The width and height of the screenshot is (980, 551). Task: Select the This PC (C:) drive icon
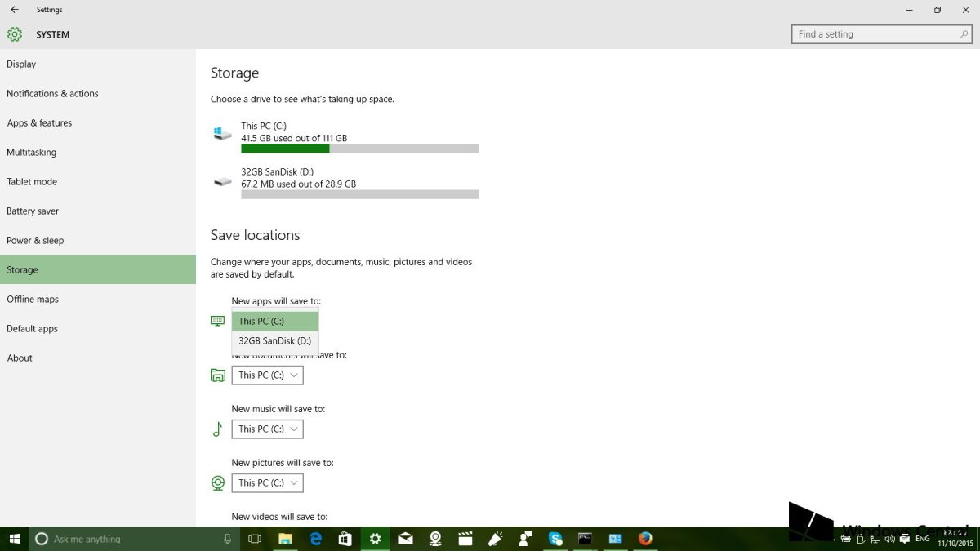(x=221, y=132)
